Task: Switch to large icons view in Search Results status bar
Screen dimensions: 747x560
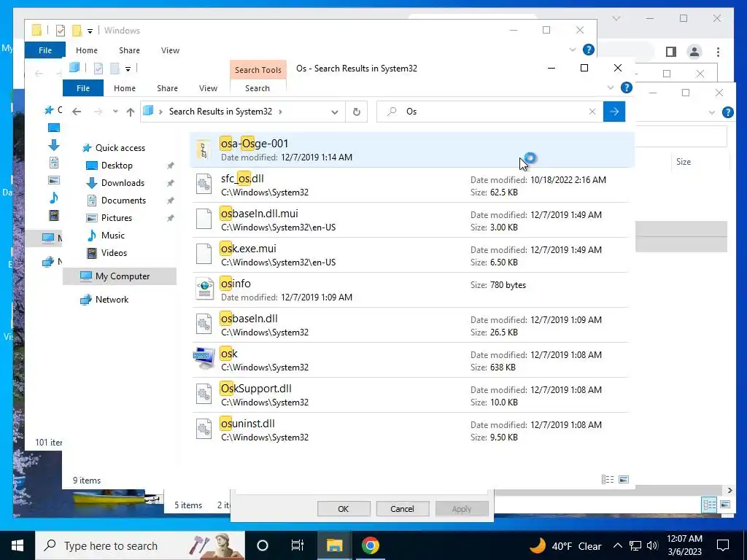Action: tap(624, 480)
